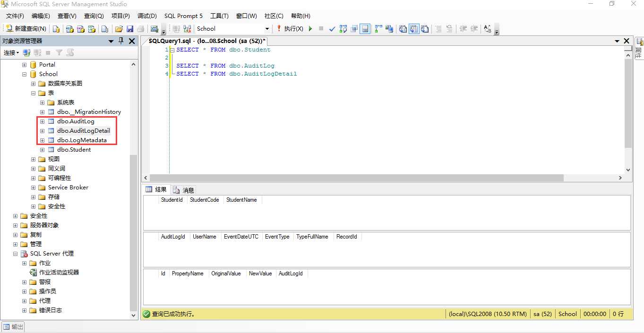Click the specify template parameter values icon

488,29
